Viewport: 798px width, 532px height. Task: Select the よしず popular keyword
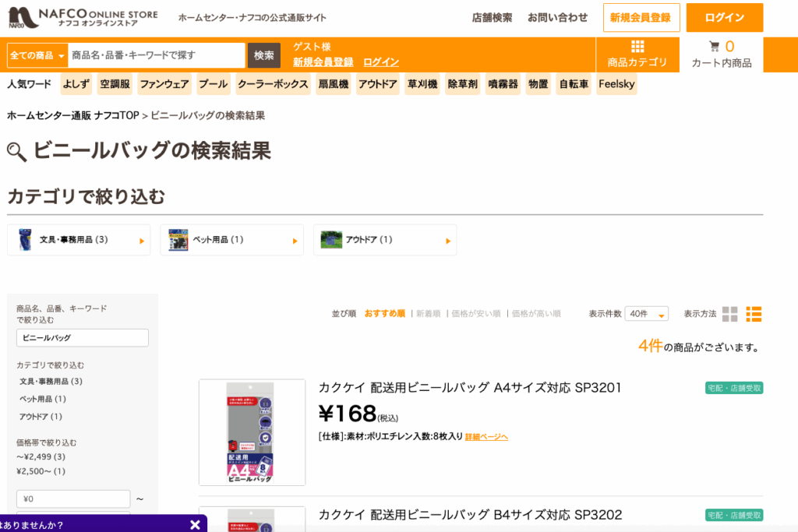[x=76, y=84]
